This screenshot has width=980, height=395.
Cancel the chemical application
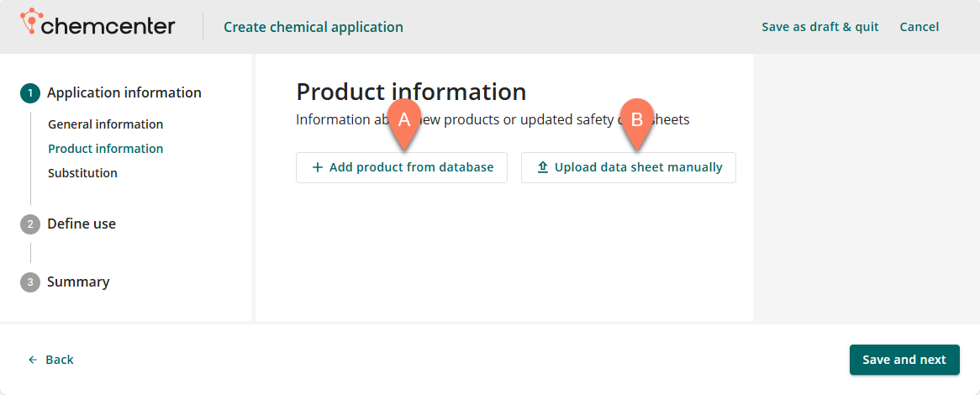[919, 27]
